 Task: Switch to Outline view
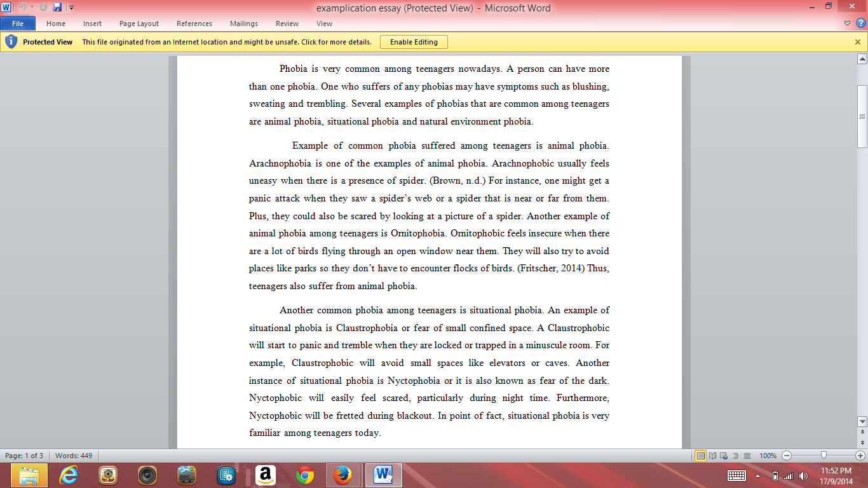pyautogui.click(x=736, y=456)
